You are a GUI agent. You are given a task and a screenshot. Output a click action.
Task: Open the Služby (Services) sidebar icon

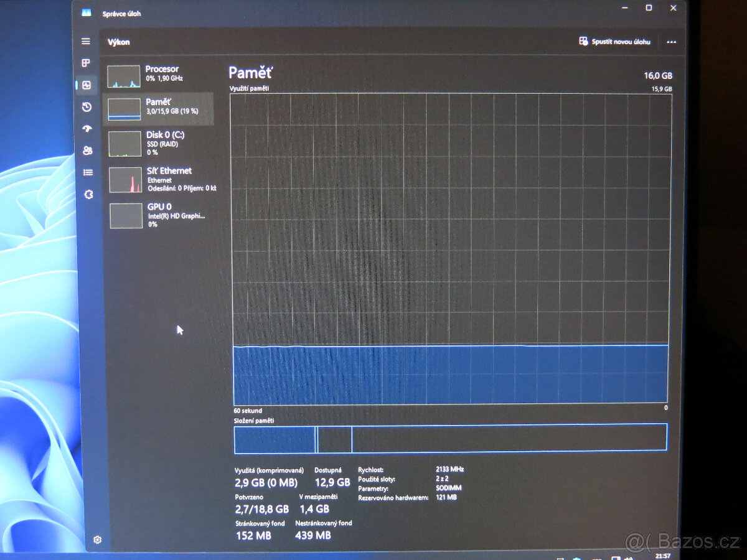click(87, 194)
